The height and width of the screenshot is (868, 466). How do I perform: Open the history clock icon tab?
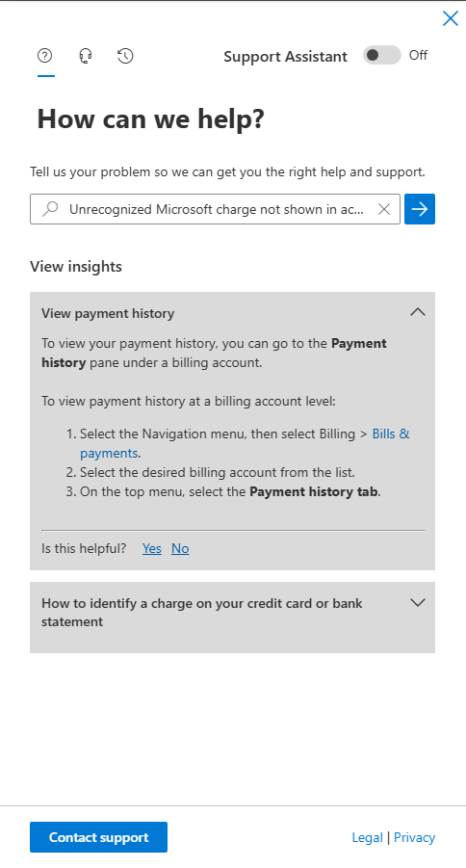pos(125,55)
